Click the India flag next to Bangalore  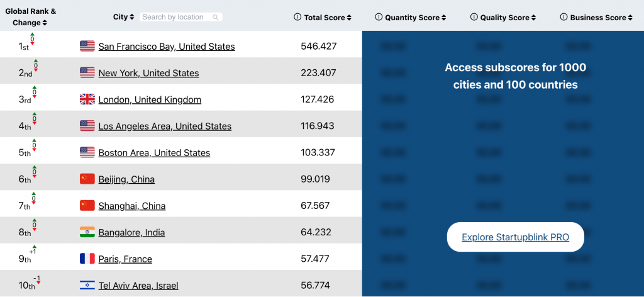(x=87, y=232)
